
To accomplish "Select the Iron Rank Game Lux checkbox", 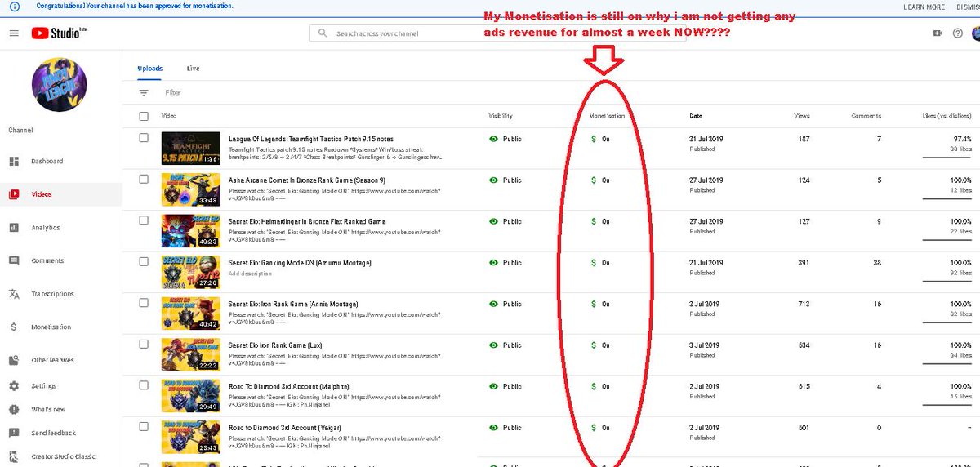I will click(144, 344).
